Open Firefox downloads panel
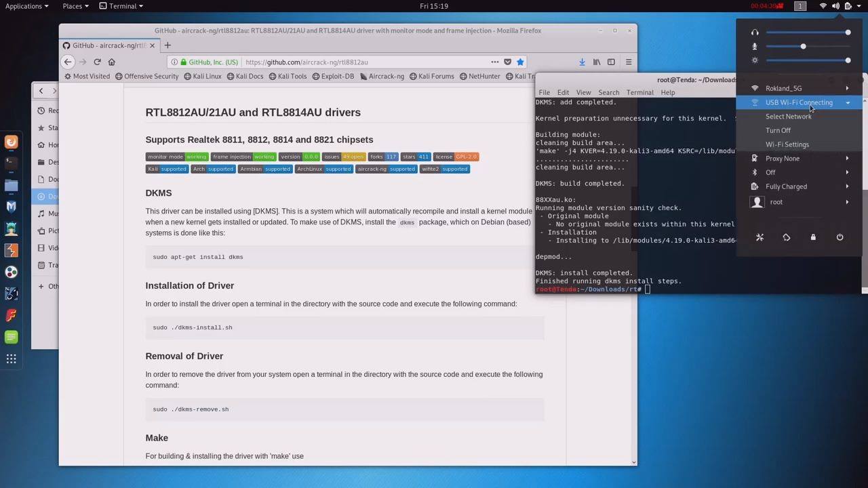The image size is (868, 488). point(582,62)
